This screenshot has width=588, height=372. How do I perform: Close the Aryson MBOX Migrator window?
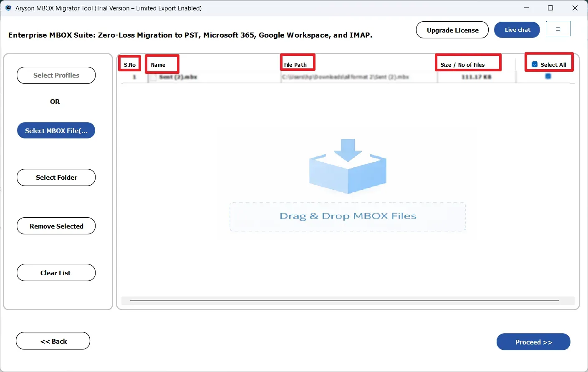pos(575,8)
